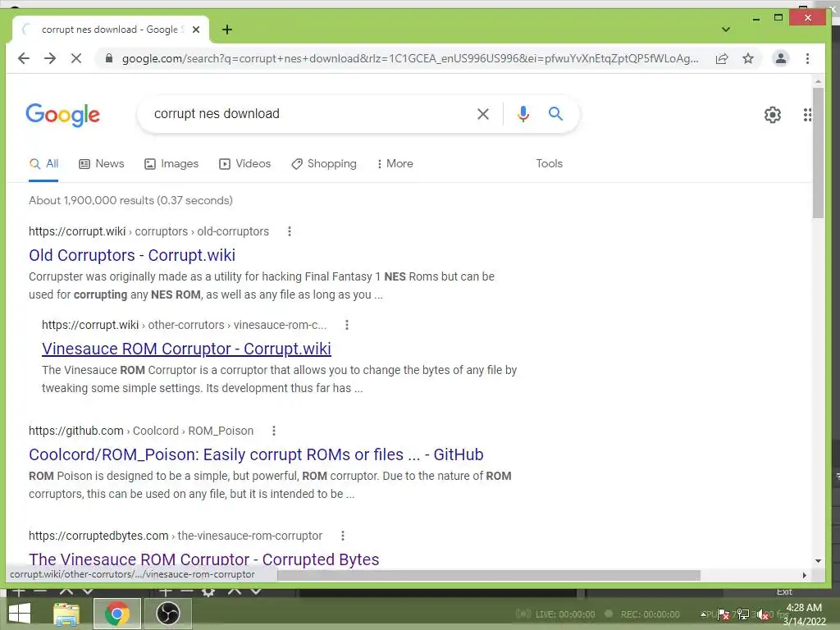Open the 'Old Corruptors - Corrupt.wiki' result

[x=132, y=256]
